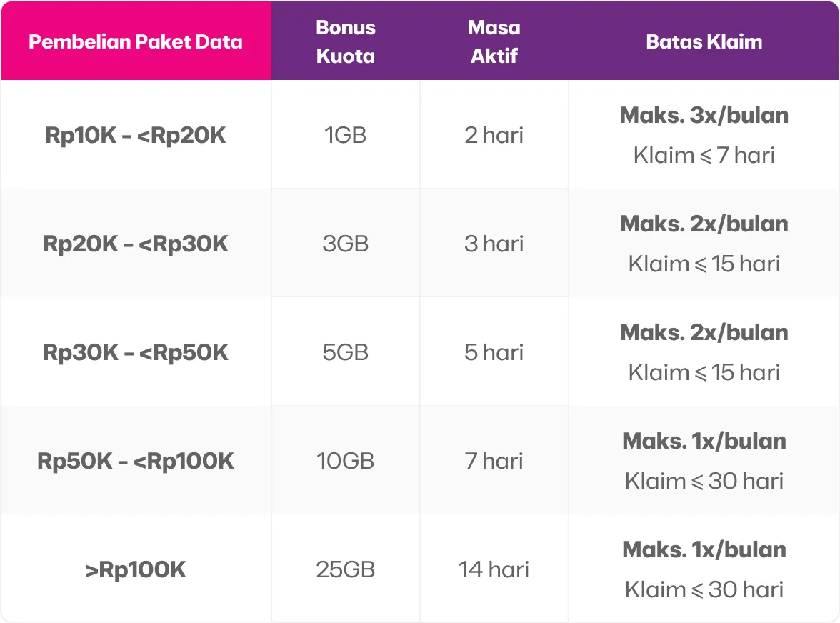Click the Pembelian Paket Data column header
This screenshot has width=840, height=623.
point(136,41)
